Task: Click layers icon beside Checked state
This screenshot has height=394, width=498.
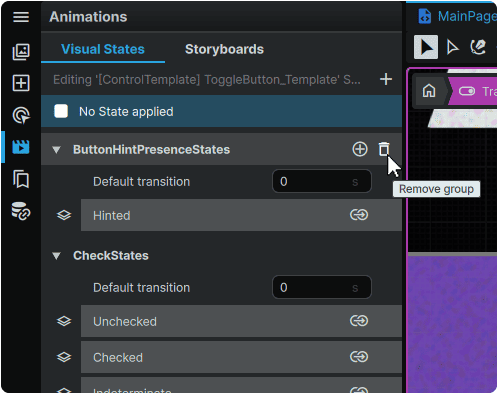Action: (x=64, y=357)
